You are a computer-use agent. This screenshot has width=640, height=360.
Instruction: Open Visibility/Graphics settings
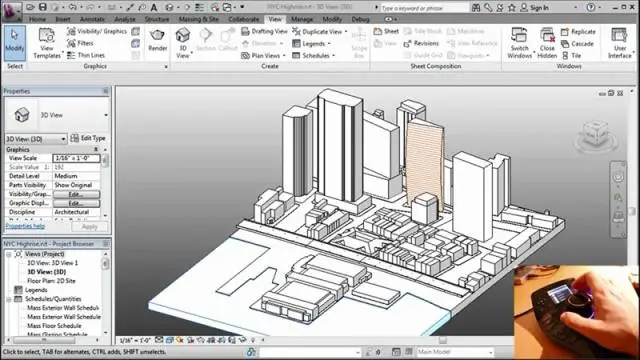pos(97,31)
